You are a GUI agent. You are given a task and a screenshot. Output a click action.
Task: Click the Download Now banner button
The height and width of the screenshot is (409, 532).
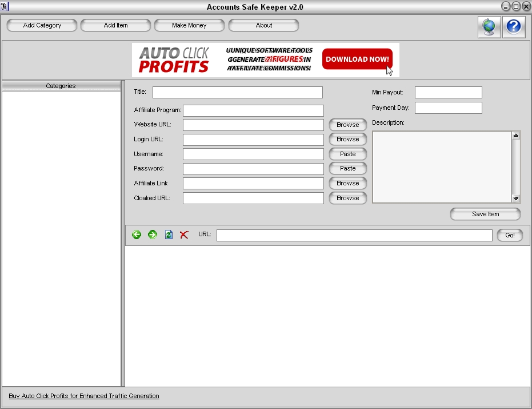pyautogui.click(x=357, y=59)
